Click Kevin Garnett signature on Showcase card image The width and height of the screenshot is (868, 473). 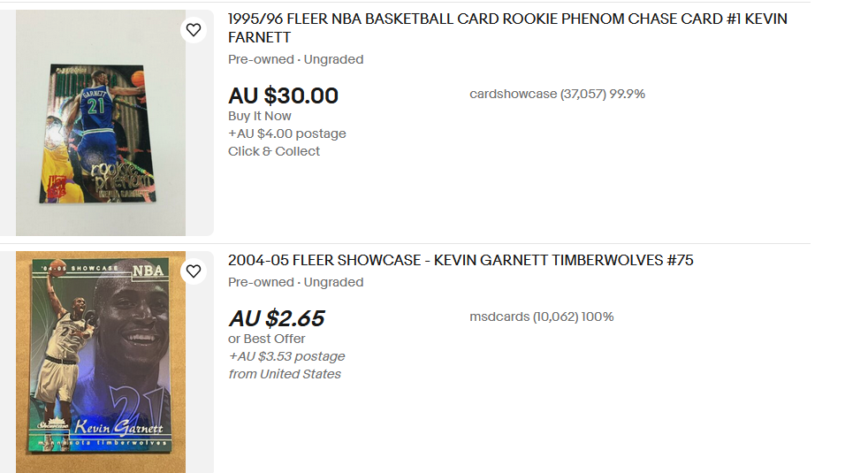coord(118,428)
